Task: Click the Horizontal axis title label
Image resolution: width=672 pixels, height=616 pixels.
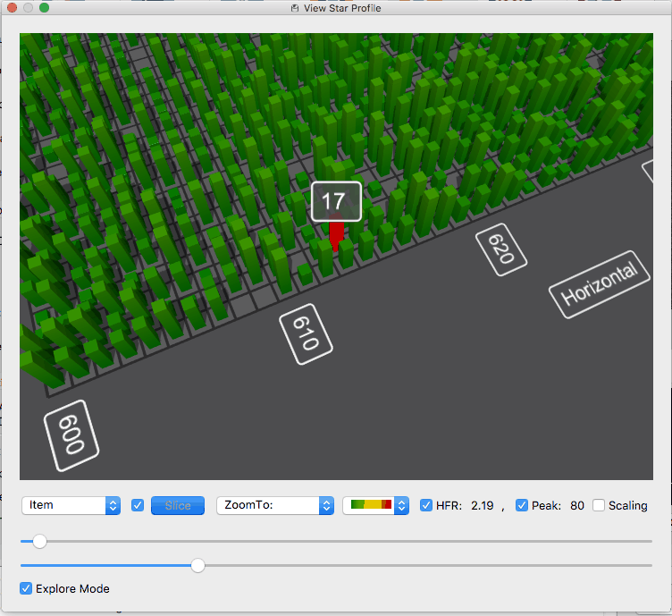Action: [599, 284]
